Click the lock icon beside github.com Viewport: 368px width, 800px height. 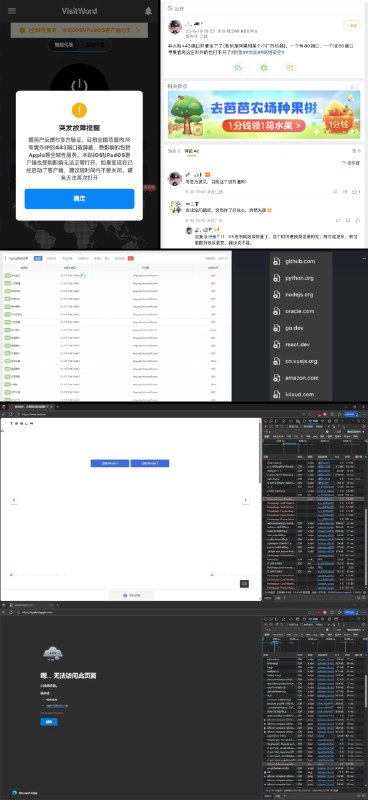[x=276, y=261]
